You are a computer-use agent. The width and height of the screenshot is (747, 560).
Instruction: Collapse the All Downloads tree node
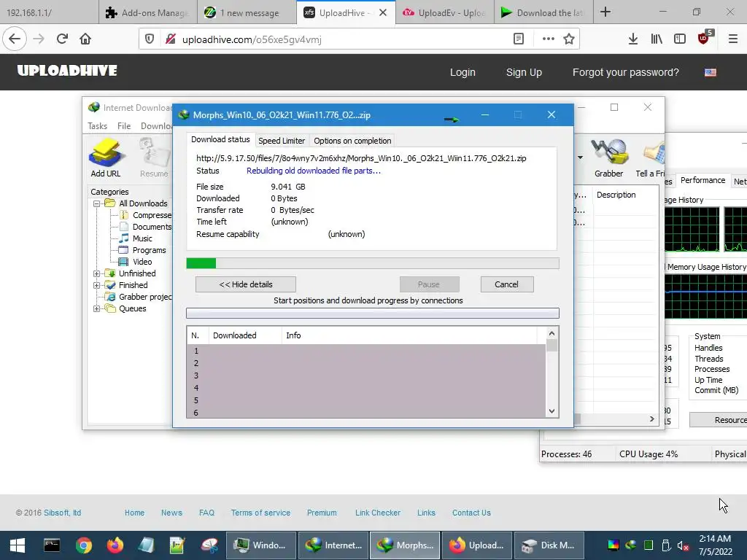97,204
